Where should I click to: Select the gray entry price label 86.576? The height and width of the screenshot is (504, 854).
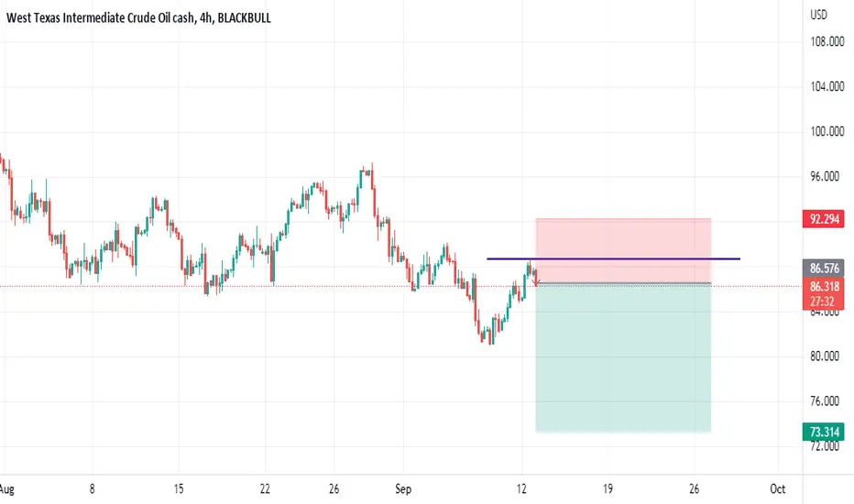click(824, 268)
